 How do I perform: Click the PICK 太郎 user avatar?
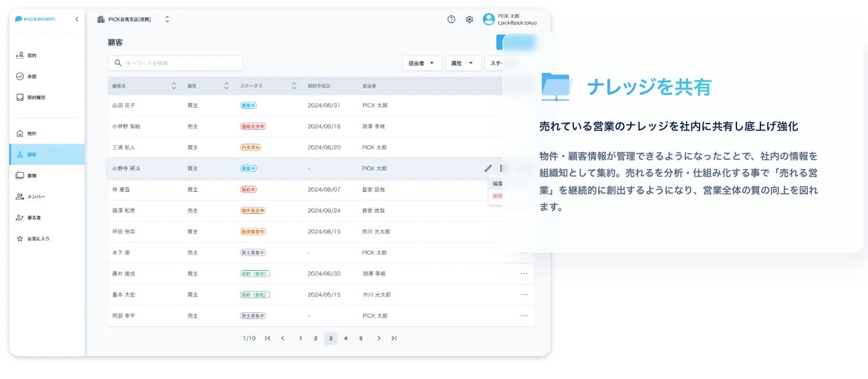(x=489, y=19)
